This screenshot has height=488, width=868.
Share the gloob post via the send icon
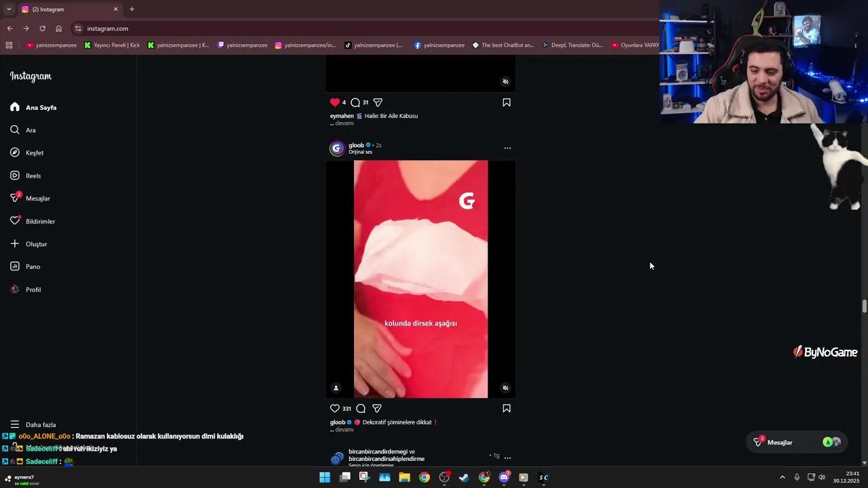point(376,408)
